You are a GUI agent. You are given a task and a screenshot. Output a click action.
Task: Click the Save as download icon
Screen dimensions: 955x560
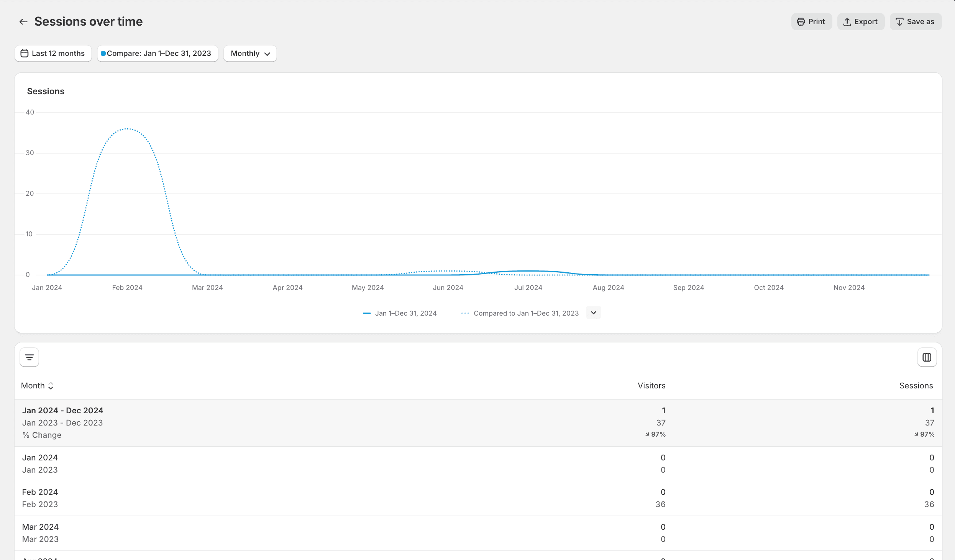coord(899,22)
